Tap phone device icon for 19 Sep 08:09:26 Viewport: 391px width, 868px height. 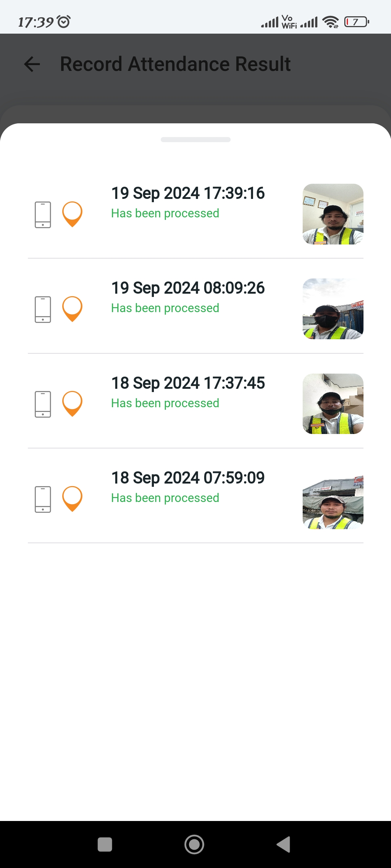point(43,309)
